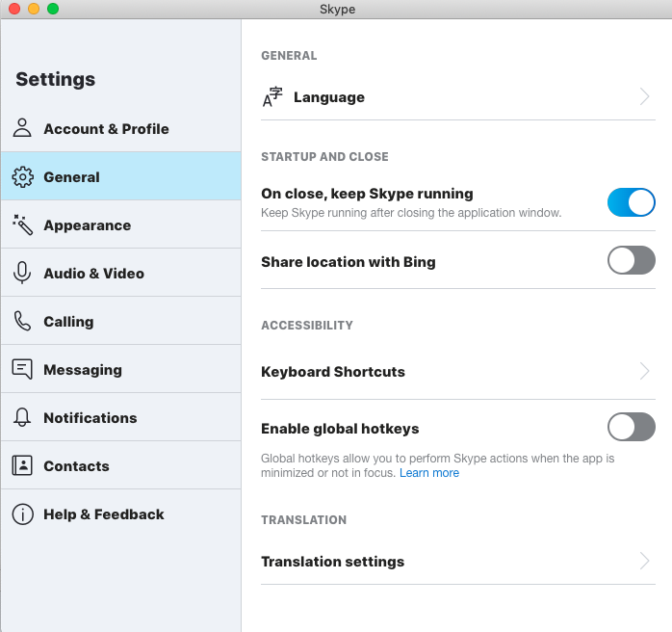Click the Appearance magic wand icon

coord(22,224)
